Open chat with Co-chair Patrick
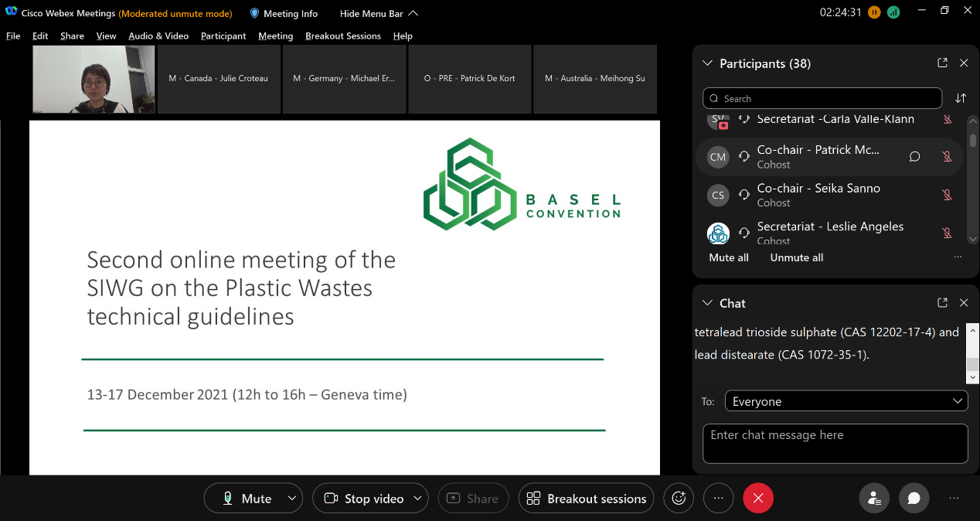This screenshot has height=521, width=980. tap(914, 157)
